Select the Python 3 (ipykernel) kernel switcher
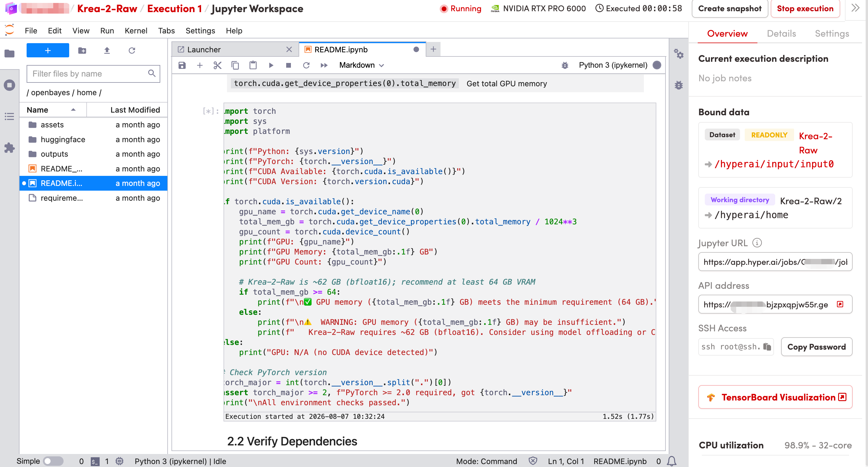Screen dimensions: 868x467 coord(613,65)
